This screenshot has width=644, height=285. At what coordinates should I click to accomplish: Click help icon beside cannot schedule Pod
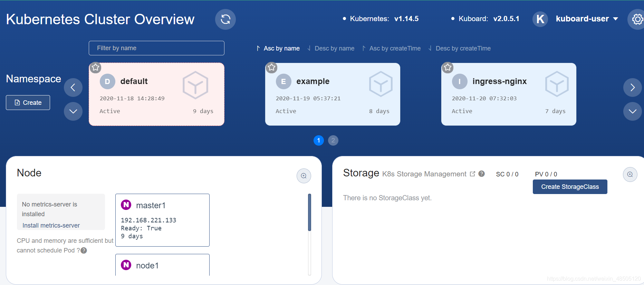coord(84,250)
